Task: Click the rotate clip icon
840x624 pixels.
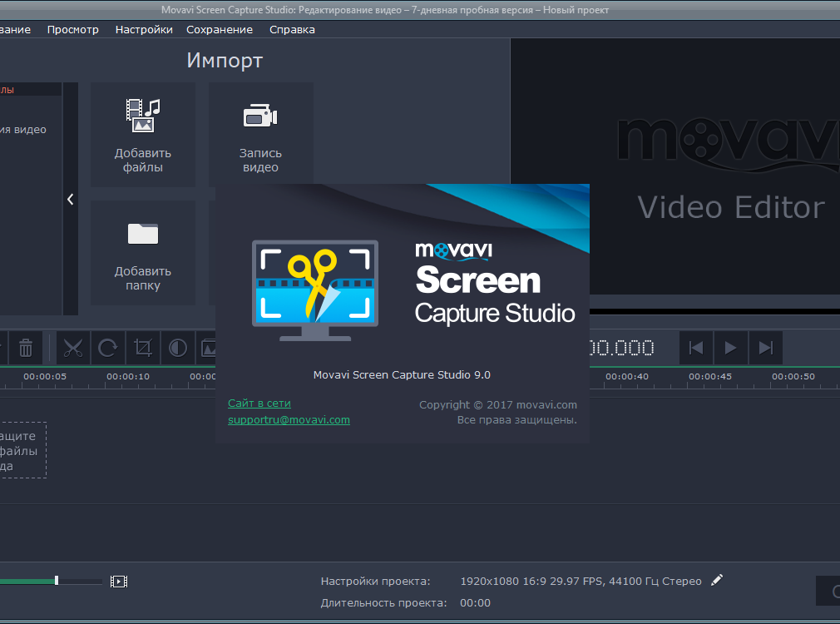Action: [107, 348]
